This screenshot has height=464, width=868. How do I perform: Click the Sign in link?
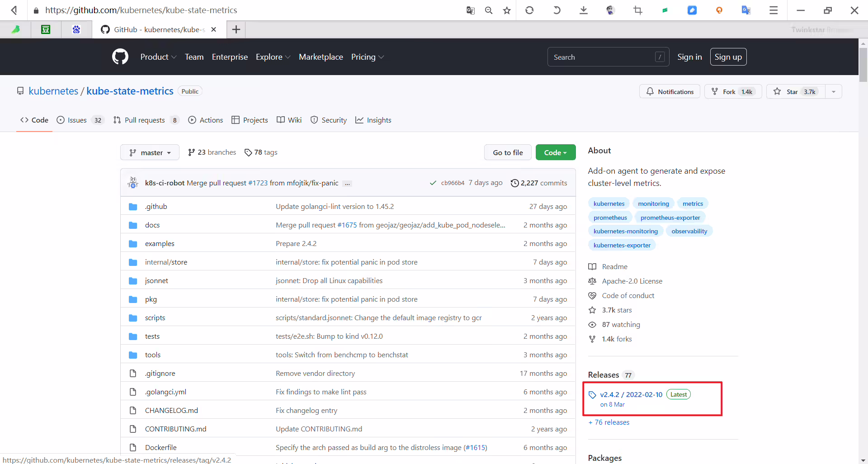(689, 57)
